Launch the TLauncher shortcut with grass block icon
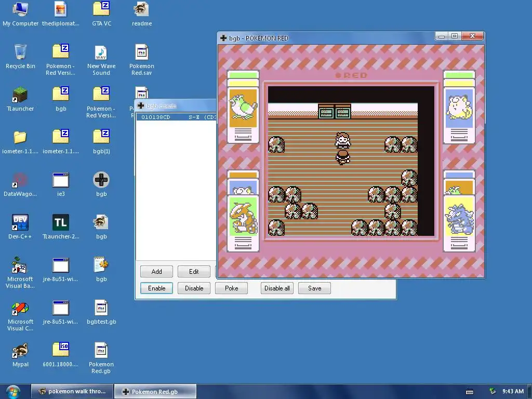This screenshot has width=532, height=399. point(20,99)
